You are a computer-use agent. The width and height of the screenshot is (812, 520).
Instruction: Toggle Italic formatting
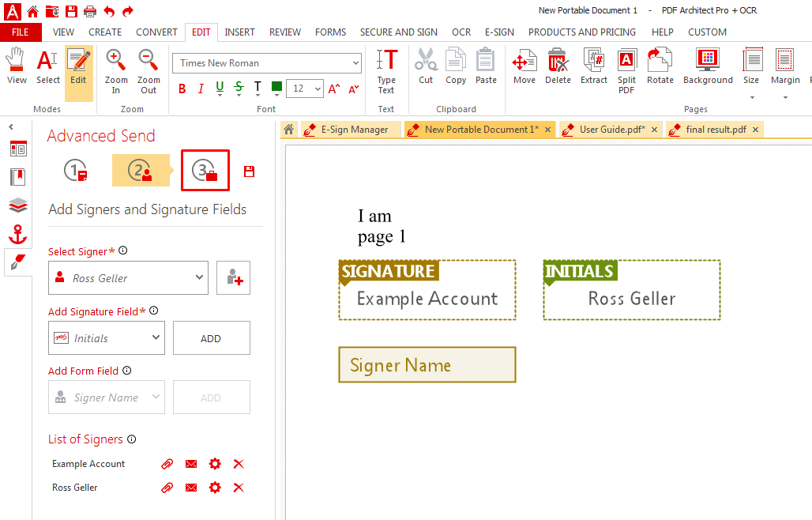click(x=201, y=89)
